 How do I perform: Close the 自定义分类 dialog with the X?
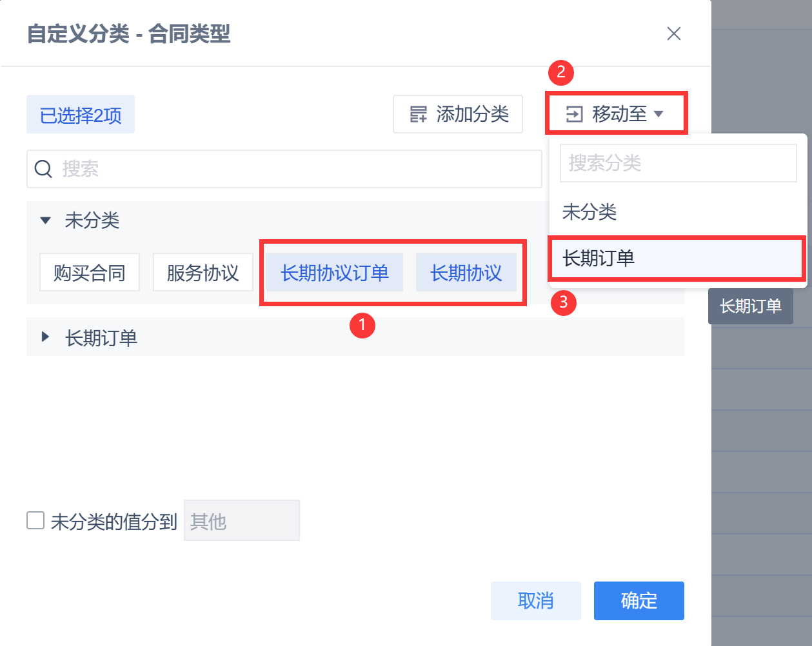click(674, 34)
